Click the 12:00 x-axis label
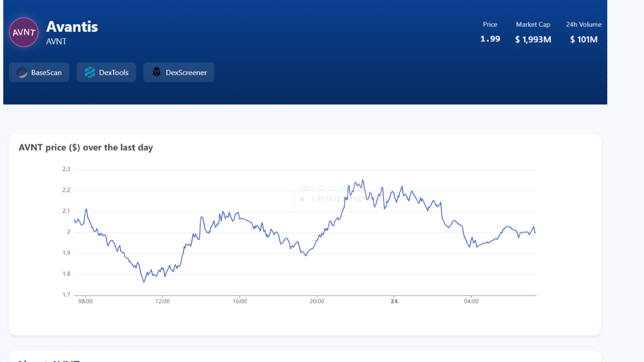Viewport: 644px width, 362px height. pyautogui.click(x=162, y=302)
